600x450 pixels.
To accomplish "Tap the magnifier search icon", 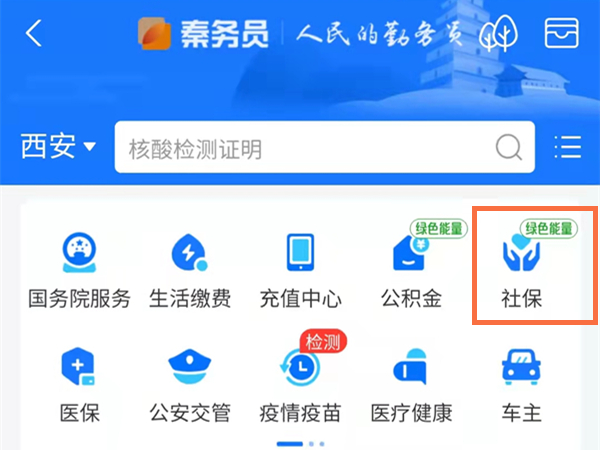I will [509, 147].
